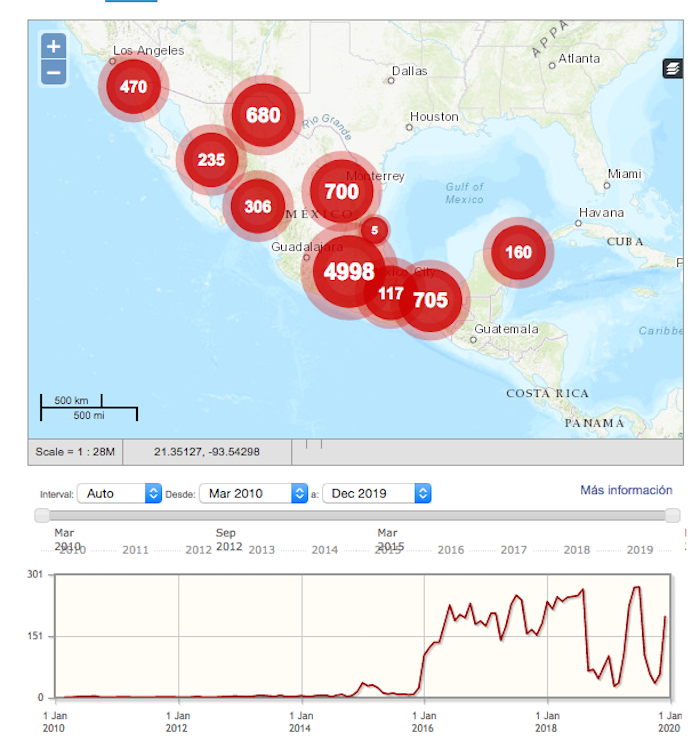Click the 4998 cluster marker
Screen dimensions: 700x749
coord(349,271)
